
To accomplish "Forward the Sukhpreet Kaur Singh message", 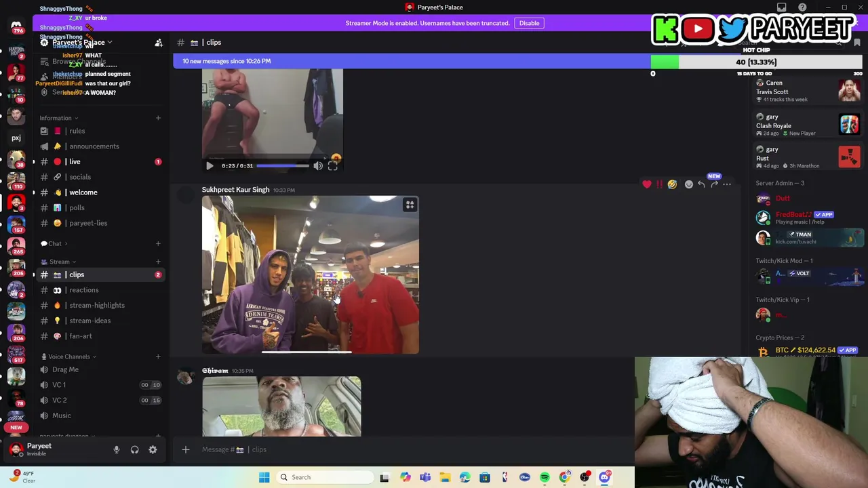I will pyautogui.click(x=714, y=184).
